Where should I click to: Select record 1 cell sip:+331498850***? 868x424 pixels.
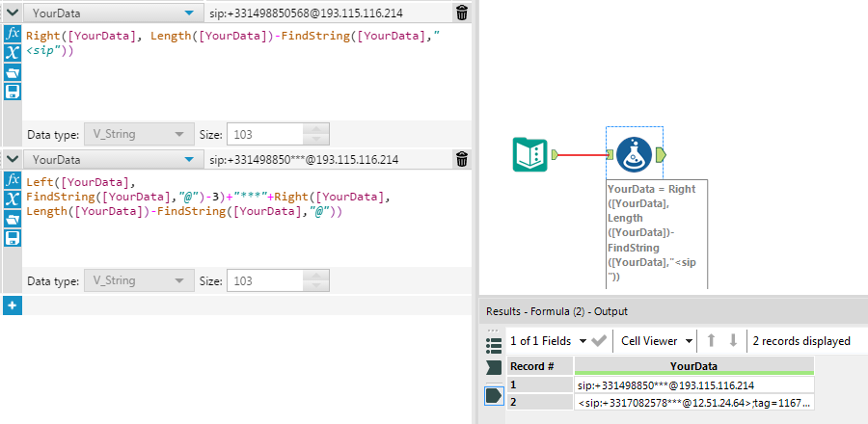point(694,385)
